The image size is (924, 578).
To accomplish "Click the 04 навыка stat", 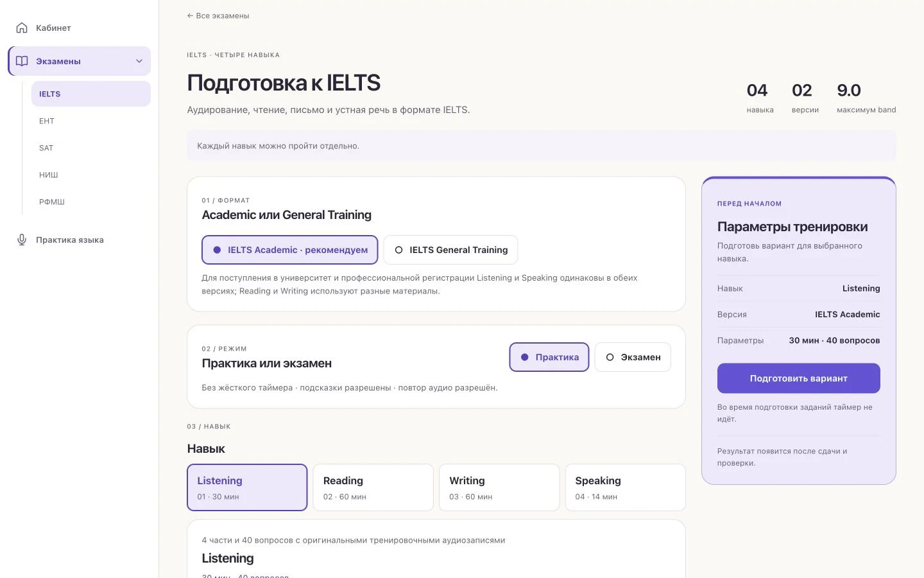I will tap(760, 98).
